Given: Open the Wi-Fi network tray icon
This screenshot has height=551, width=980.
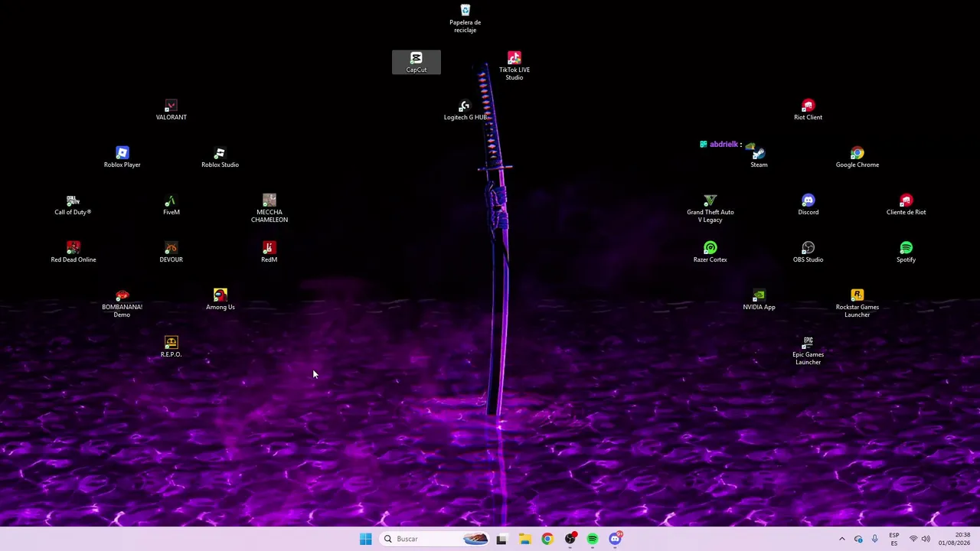Looking at the screenshot, I should pos(913,539).
